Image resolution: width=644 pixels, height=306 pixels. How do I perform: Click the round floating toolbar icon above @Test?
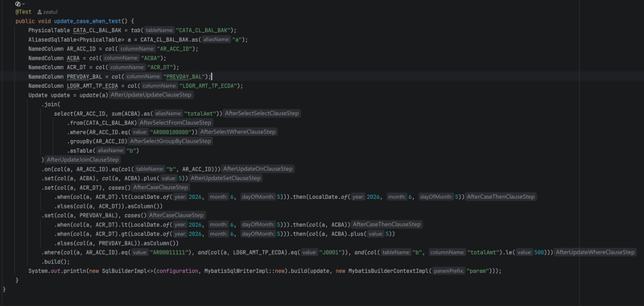pos(18,4)
